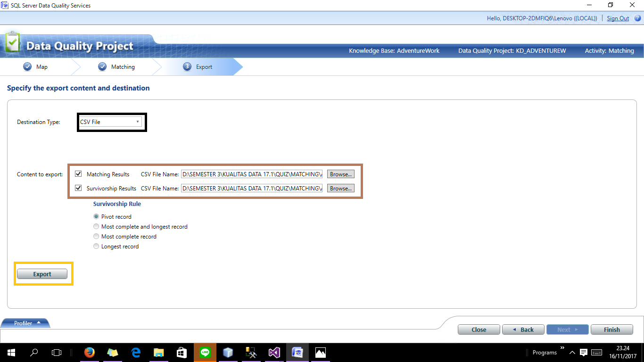Image resolution: width=644 pixels, height=362 pixels.
Task: Open the Photos app taskbar icon
Action: [x=321, y=353]
